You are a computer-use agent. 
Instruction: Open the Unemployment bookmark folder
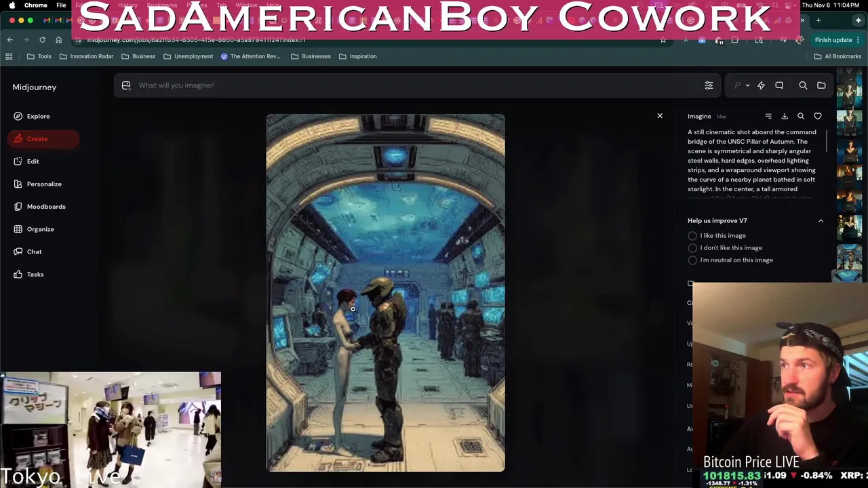[x=188, y=56]
